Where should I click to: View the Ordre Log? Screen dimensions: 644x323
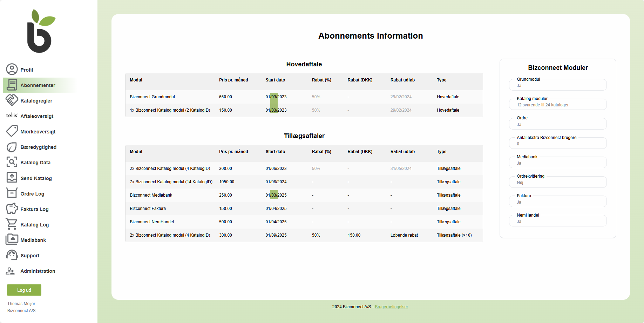click(32, 194)
